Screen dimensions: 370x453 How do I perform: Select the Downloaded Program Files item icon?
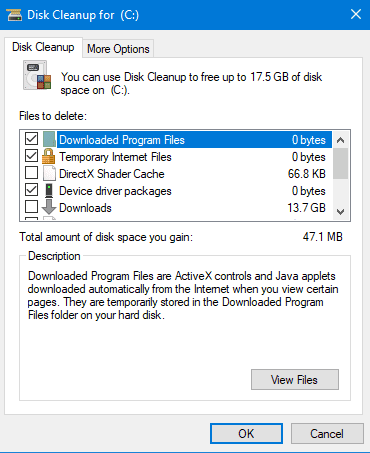pos(49,139)
